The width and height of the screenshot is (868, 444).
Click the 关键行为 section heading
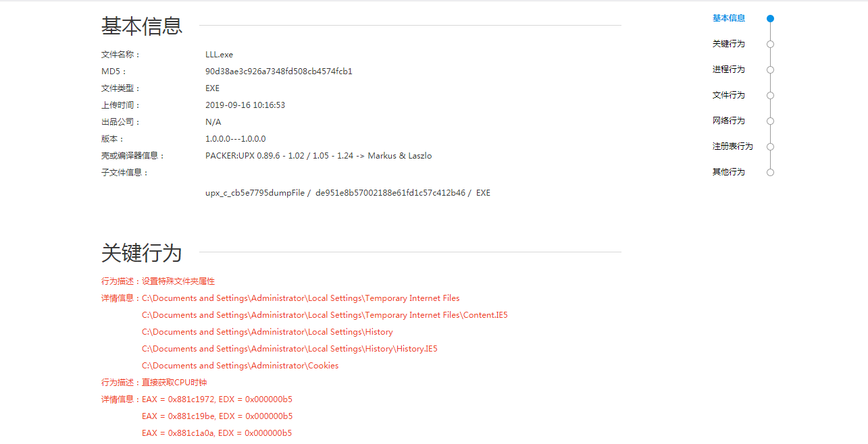click(141, 253)
